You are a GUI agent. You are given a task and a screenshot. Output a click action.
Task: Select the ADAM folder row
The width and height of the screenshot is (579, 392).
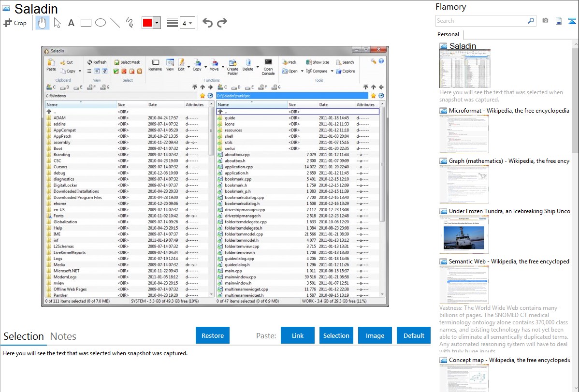pyautogui.click(x=127, y=118)
